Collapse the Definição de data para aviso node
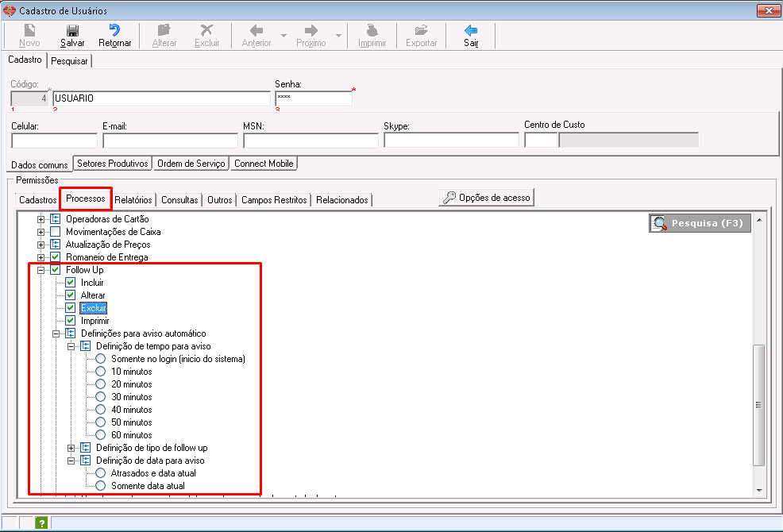 pos(71,461)
